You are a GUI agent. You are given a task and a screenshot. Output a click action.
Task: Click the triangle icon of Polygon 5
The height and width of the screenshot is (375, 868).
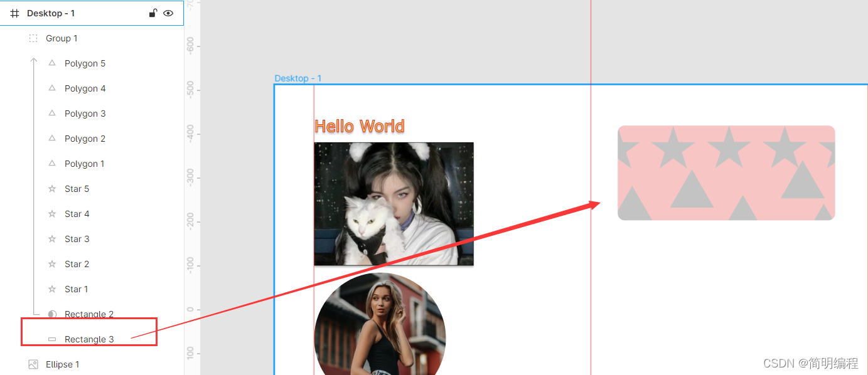point(52,63)
